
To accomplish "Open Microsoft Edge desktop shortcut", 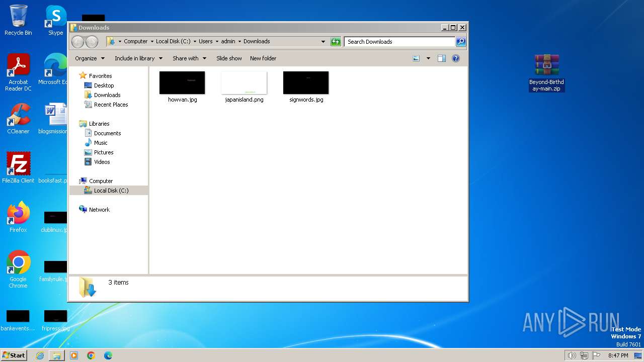I will click(52, 69).
